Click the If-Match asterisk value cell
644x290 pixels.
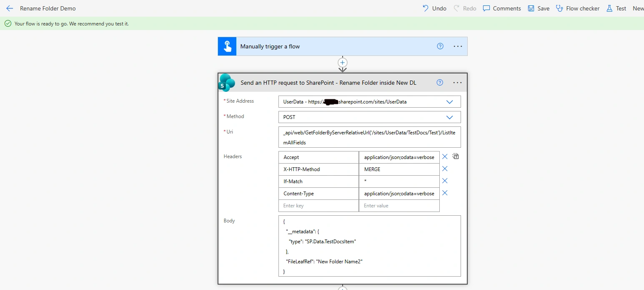pos(399,182)
